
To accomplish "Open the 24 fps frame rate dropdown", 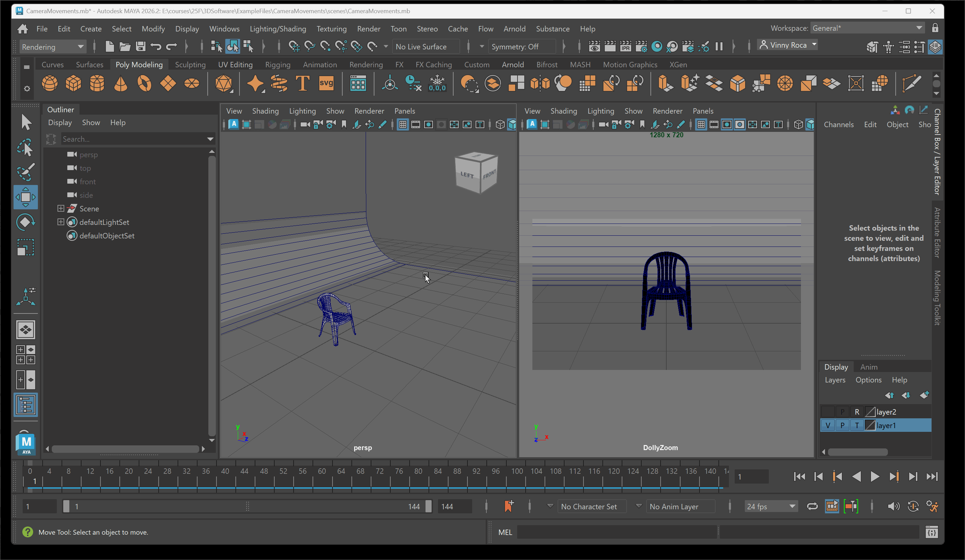I will [x=771, y=507].
